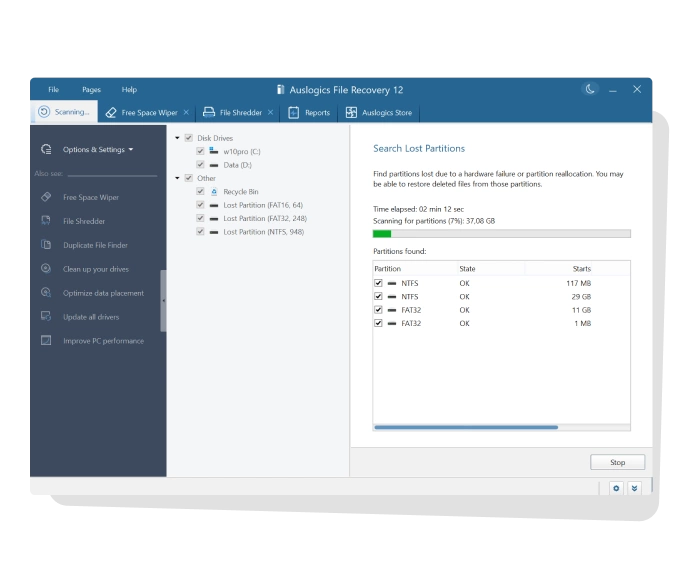
Task: Select Lost Partition (NTFS, 948) entry
Action: pyautogui.click(x=264, y=232)
